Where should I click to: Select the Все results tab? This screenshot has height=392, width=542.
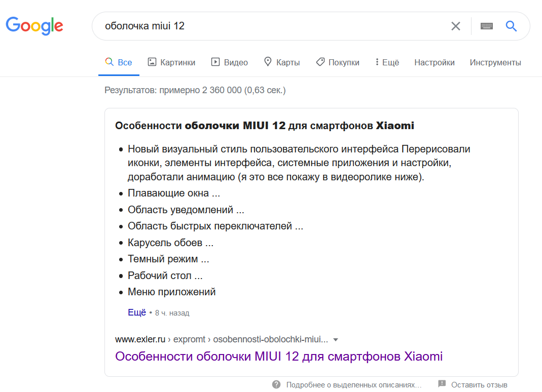click(x=119, y=62)
